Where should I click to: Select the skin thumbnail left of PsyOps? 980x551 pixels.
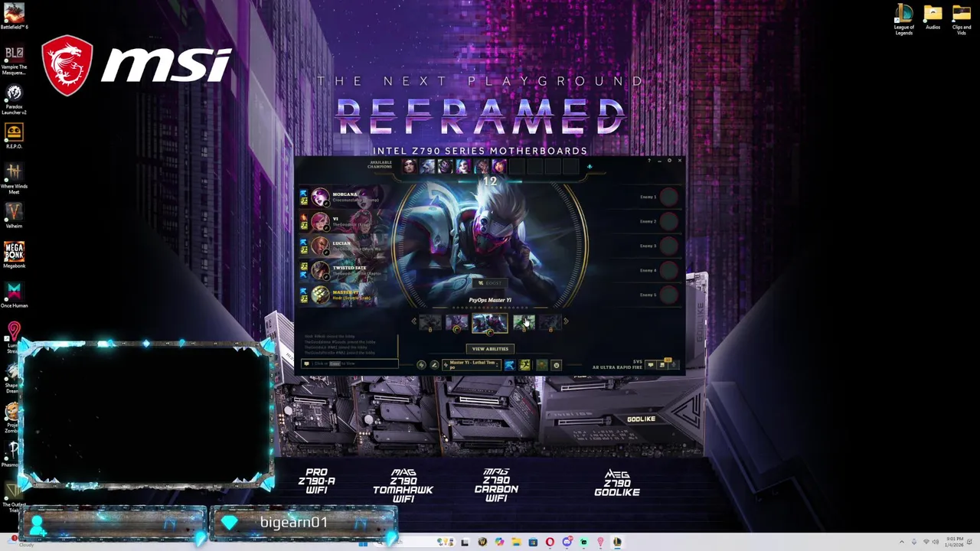457,322
